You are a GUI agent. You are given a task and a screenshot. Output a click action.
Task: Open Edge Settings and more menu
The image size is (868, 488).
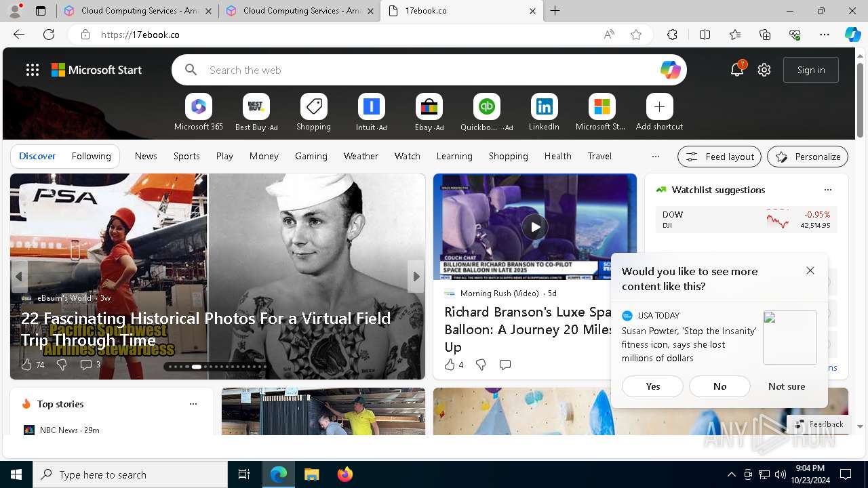[x=825, y=35]
